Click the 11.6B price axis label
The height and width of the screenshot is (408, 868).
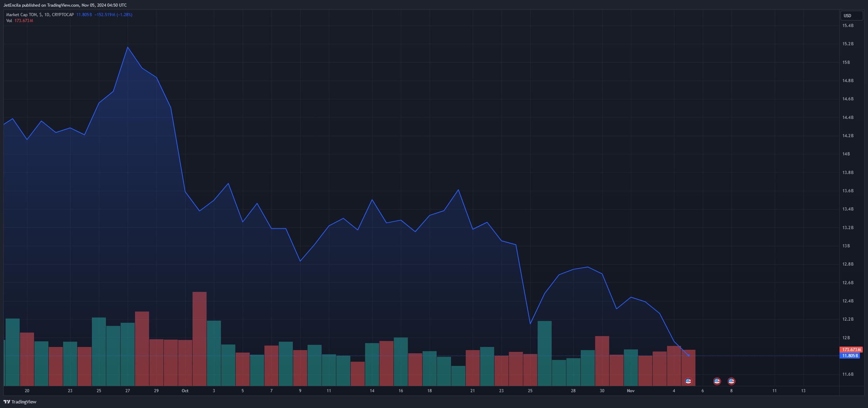[848, 374]
